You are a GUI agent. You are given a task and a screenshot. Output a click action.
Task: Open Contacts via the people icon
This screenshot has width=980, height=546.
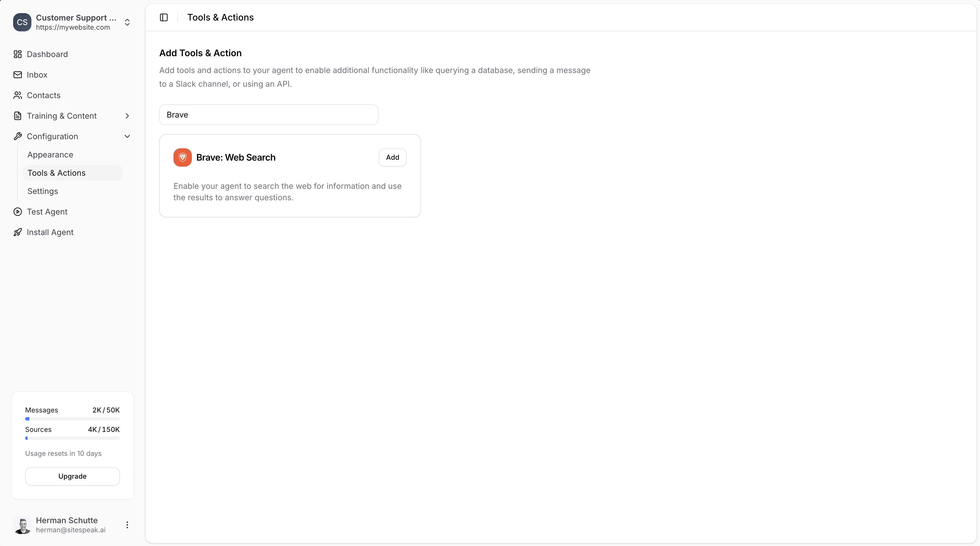[x=17, y=95]
